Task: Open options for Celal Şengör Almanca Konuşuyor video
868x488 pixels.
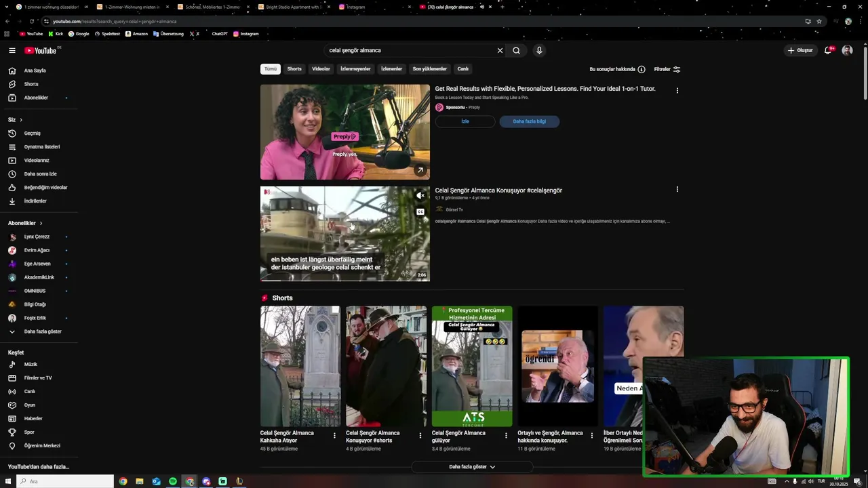Action: 677,189
